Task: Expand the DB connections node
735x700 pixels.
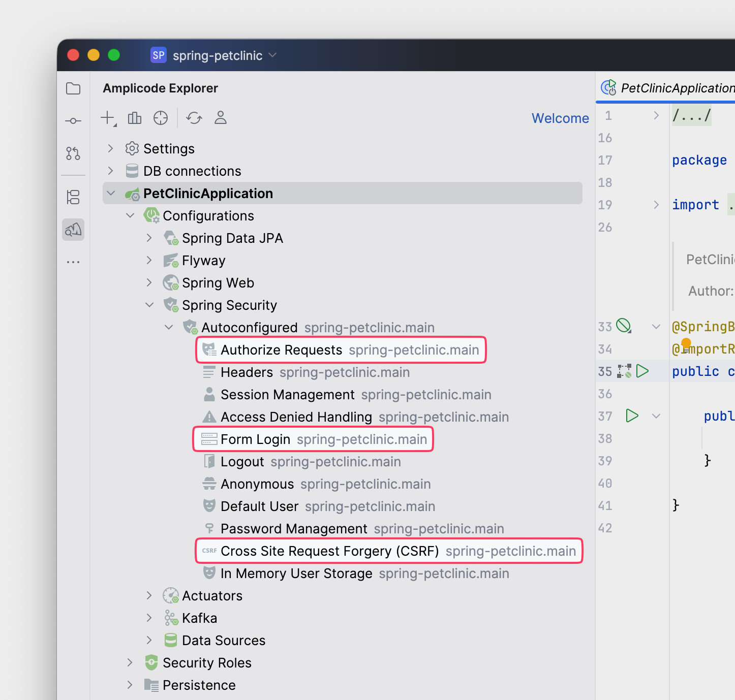Action: coord(110,171)
